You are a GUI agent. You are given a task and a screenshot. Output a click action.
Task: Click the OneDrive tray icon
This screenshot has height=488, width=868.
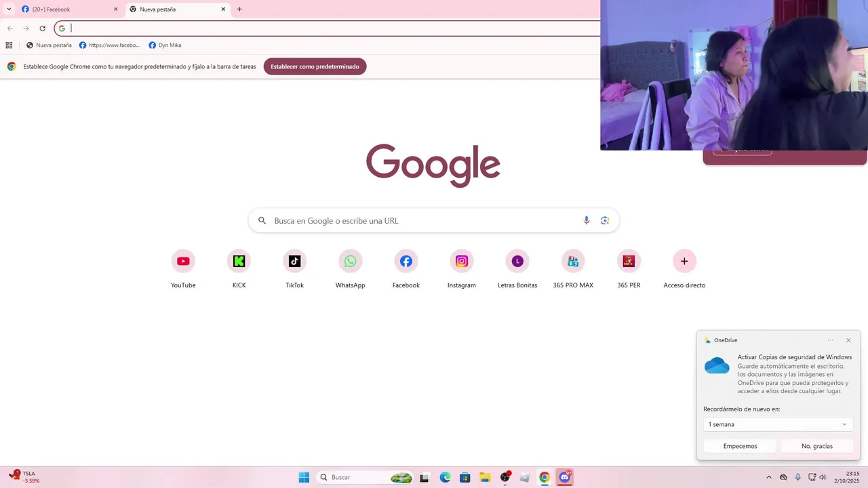(x=783, y=477)
